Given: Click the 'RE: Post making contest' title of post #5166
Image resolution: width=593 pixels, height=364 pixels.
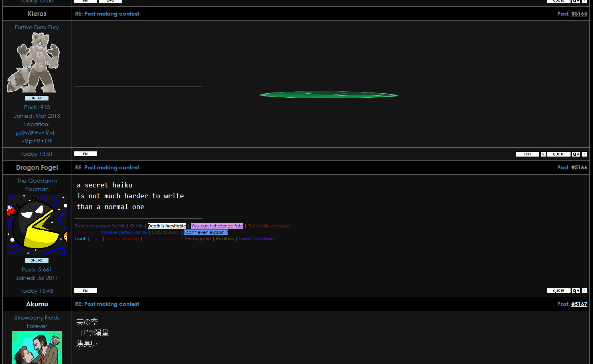Looking at the screenshot, I should click(107, 167).
